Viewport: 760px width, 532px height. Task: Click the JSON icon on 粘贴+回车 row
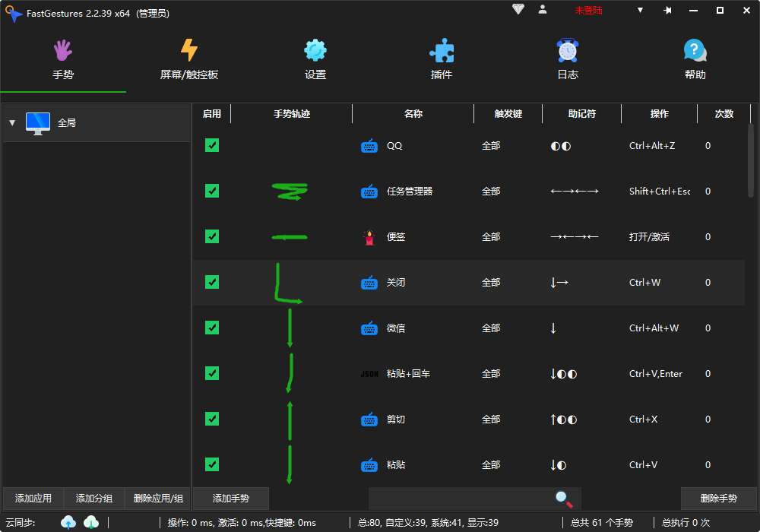369,373
